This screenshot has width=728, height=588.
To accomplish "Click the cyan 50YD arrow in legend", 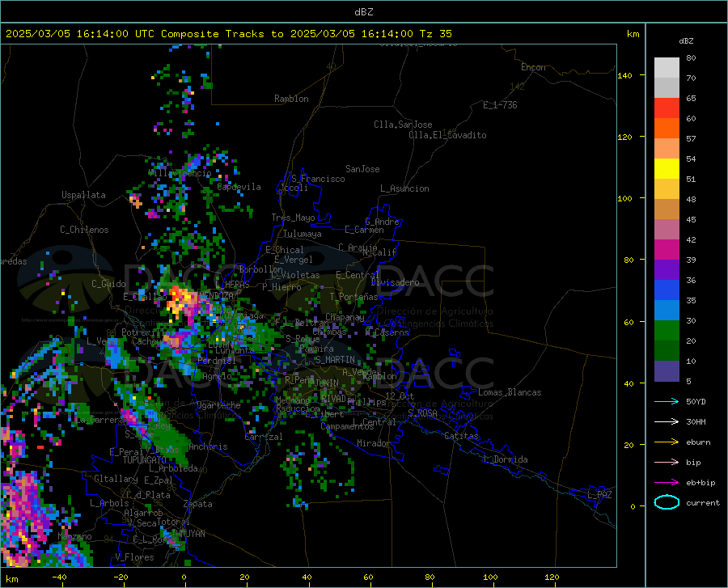I will point(667,401).
